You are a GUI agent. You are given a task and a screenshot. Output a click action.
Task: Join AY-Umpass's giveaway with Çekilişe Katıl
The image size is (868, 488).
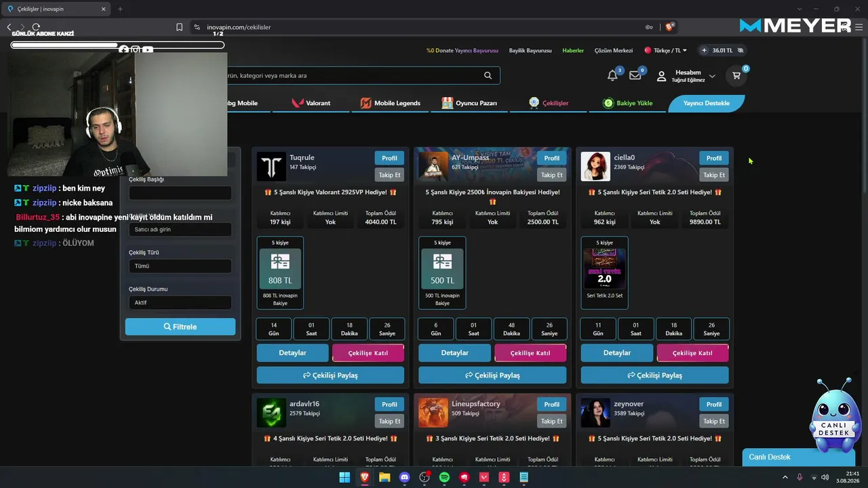tap(530, 353)
